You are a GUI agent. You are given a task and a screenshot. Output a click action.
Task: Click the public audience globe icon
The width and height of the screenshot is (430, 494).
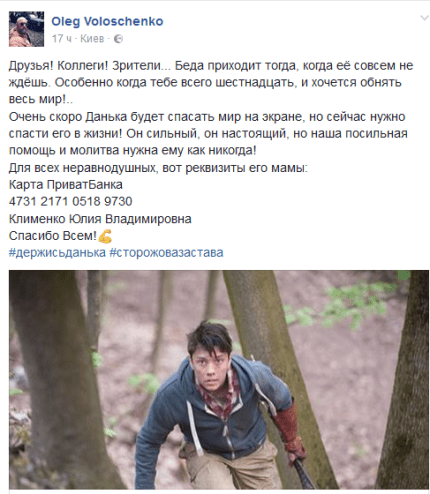coord(118,39)
